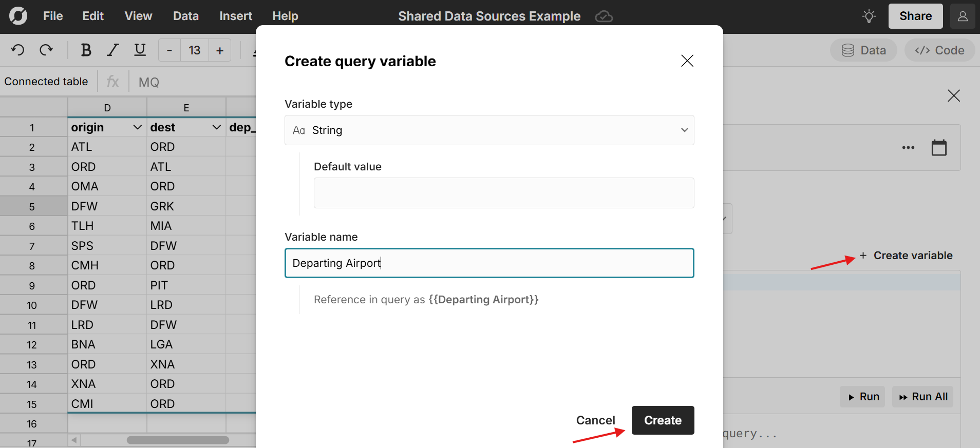Toggle underline text formatting
980x448 pixels.
(140, 50)
